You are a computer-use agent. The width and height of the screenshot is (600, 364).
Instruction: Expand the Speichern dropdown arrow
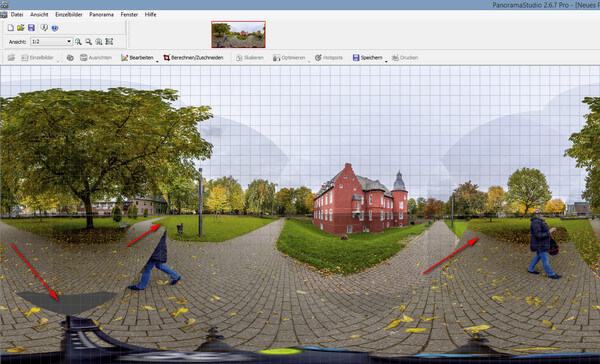coord(386,61)
